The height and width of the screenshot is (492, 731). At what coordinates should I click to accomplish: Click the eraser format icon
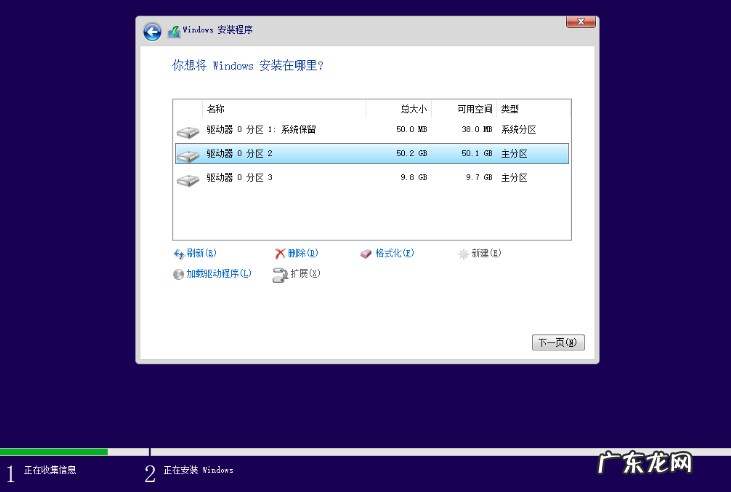[366, 254]
